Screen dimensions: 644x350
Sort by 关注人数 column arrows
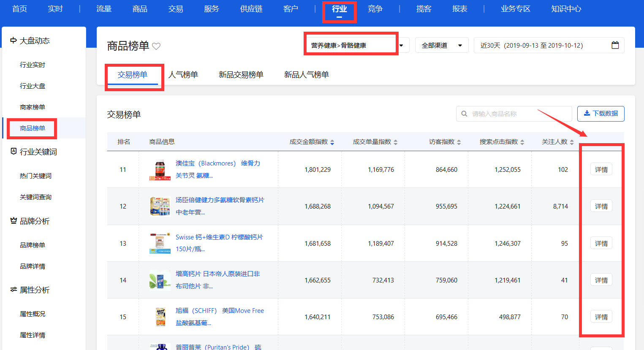[572, 142]
